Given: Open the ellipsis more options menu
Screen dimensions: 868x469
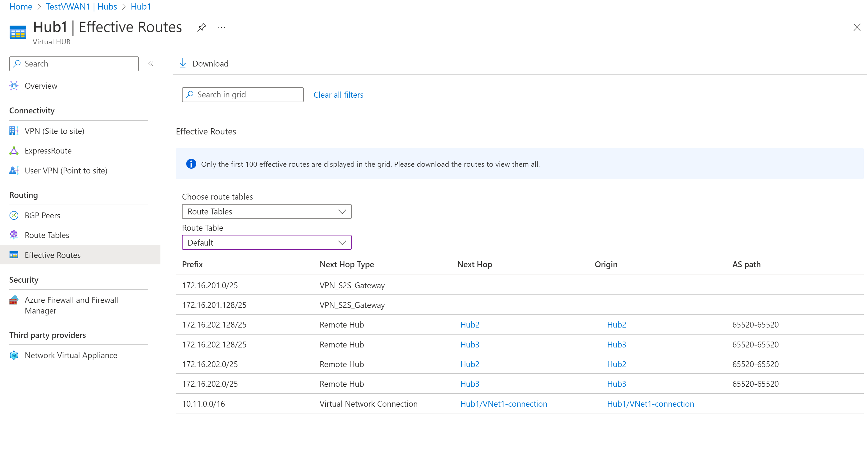Looking at the screenshot, I should click(221, 27).
